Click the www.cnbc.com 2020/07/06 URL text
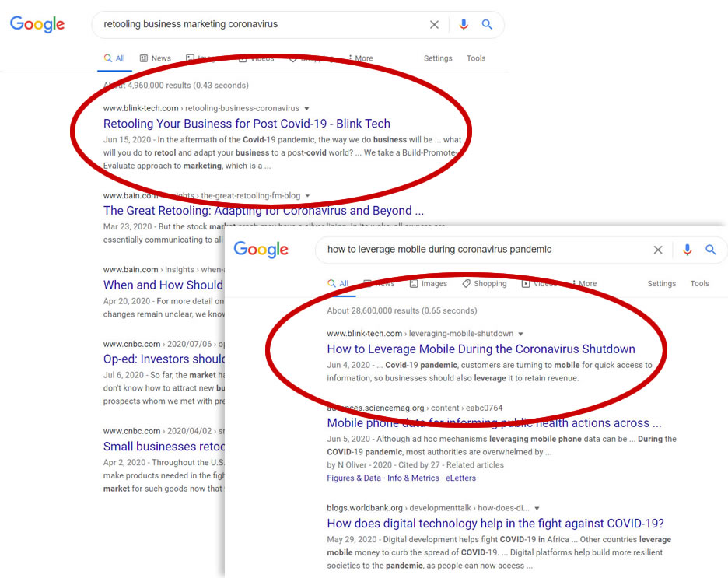The width and height of the screenshot is (728, 578). coord(164,344)
